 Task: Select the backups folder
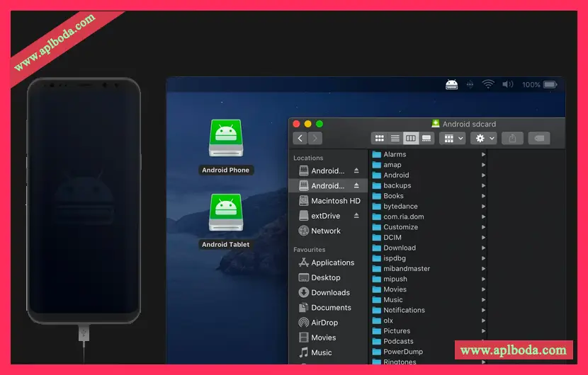click(x=429, y=185)
